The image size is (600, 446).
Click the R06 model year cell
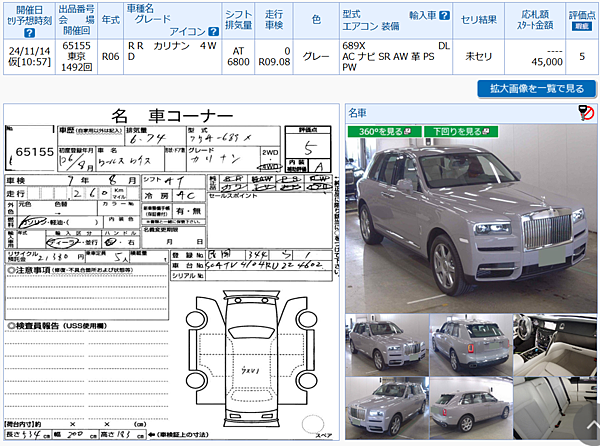click(111, 56)
